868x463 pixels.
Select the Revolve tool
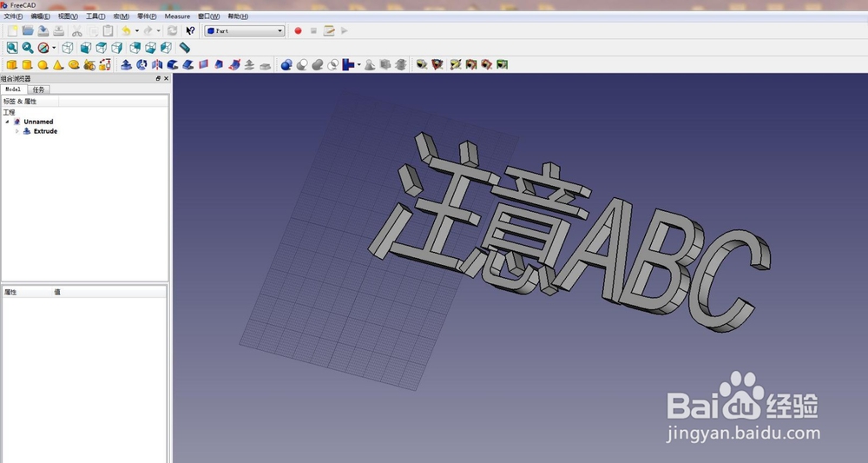pos(141,65)
